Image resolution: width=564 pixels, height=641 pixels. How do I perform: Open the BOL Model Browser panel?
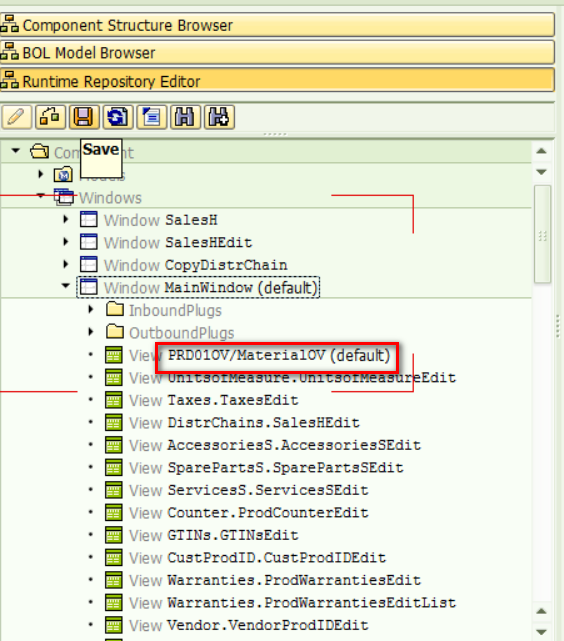(277, 52)
